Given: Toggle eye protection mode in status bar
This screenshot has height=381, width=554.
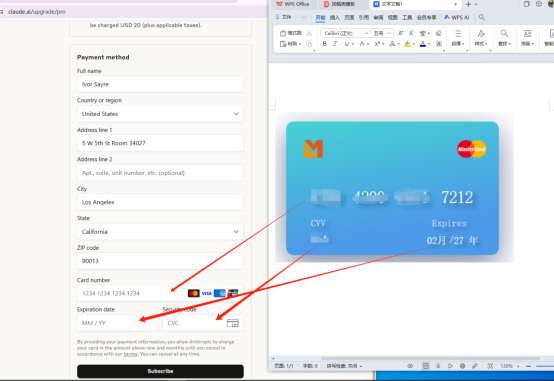Looking at the screenshot, I should pyautogui.click(x=410, y=366).
